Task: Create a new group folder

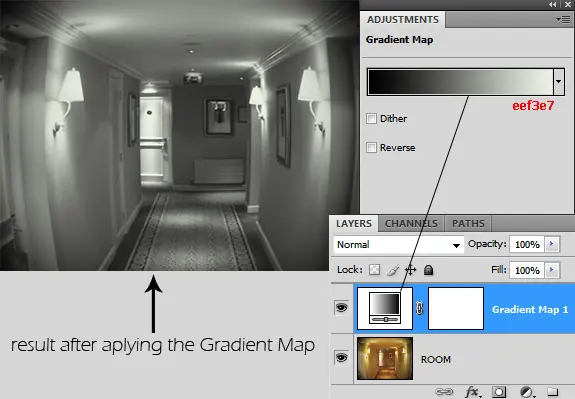Action: tap(553, 392)
